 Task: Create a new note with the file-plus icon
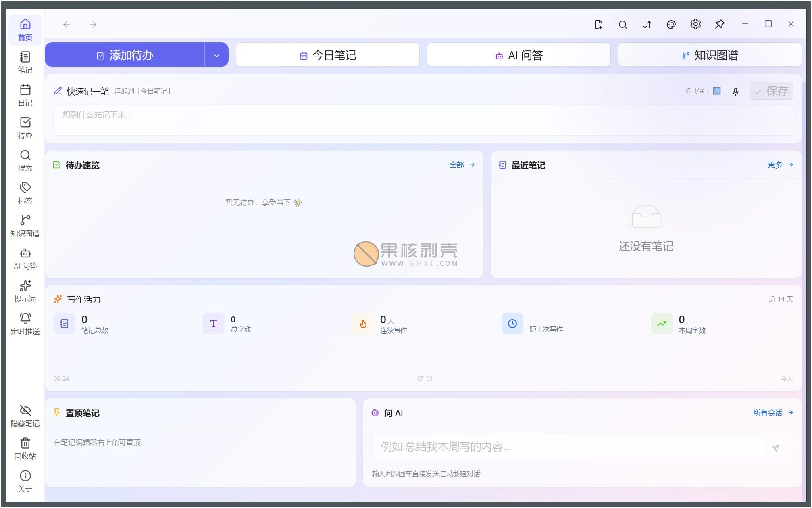(x=599, y=25)
